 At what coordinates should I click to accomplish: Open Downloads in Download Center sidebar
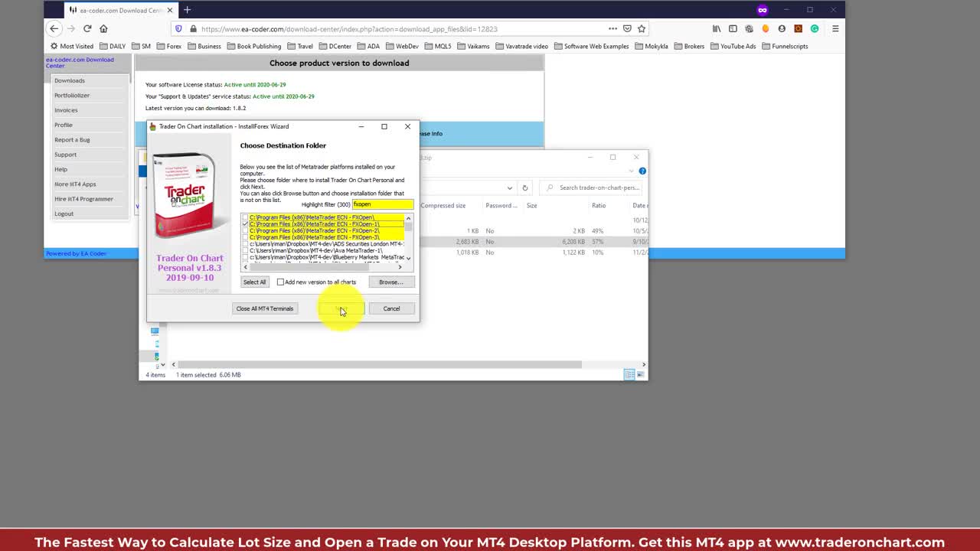tap(70, 80)
